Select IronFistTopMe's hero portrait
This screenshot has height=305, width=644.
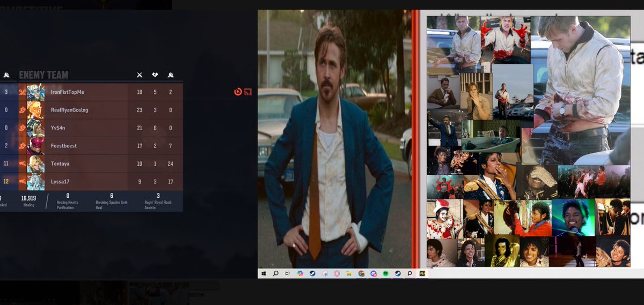35,92
